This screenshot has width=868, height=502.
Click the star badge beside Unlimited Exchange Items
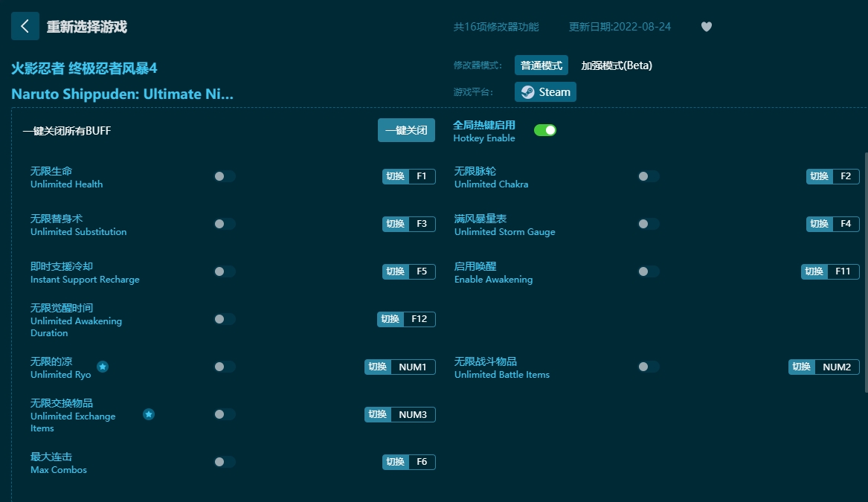point(148,414)
